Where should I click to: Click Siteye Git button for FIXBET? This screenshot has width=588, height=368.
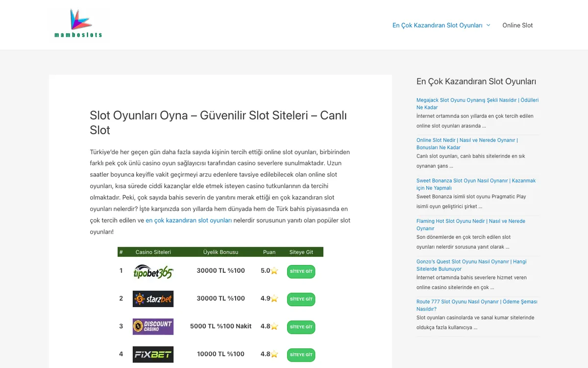point(301,355)
